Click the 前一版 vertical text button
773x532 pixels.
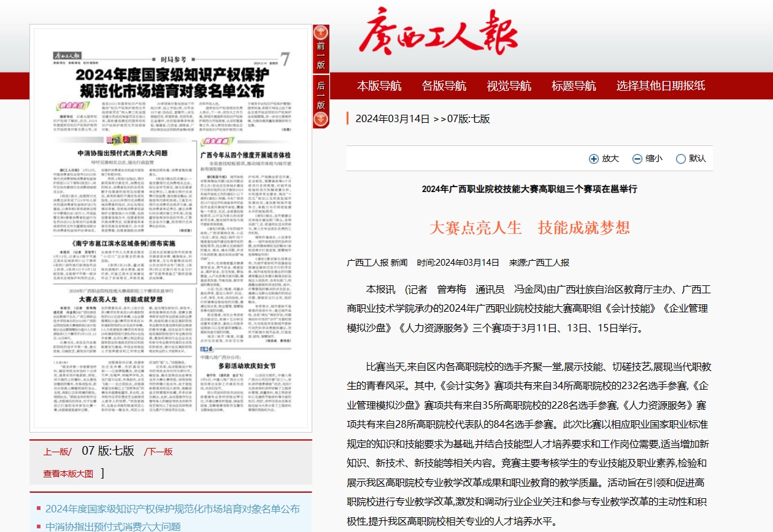coord(321,55)
